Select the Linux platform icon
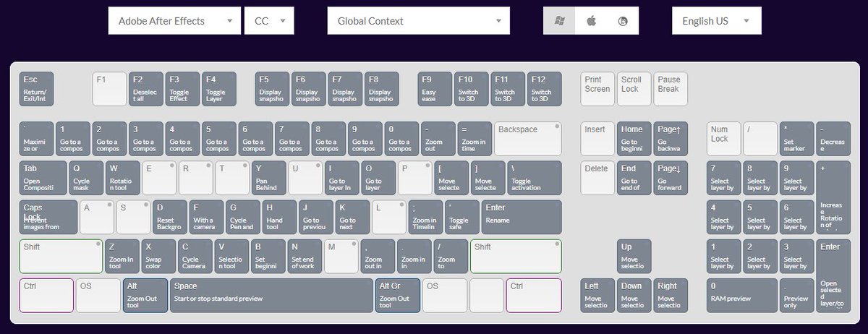Screen dimensions: 868x334 point(623,21)
